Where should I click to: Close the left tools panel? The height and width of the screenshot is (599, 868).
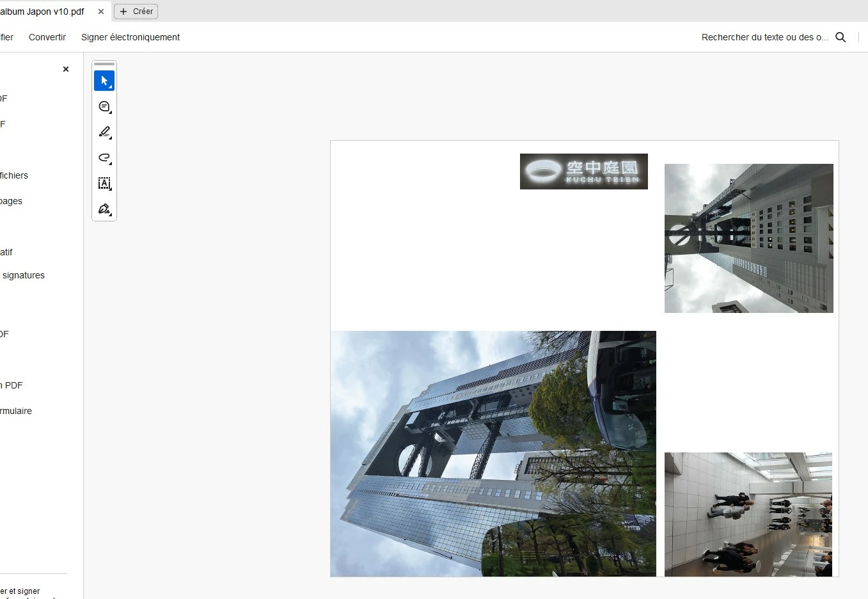coord(66,69)
